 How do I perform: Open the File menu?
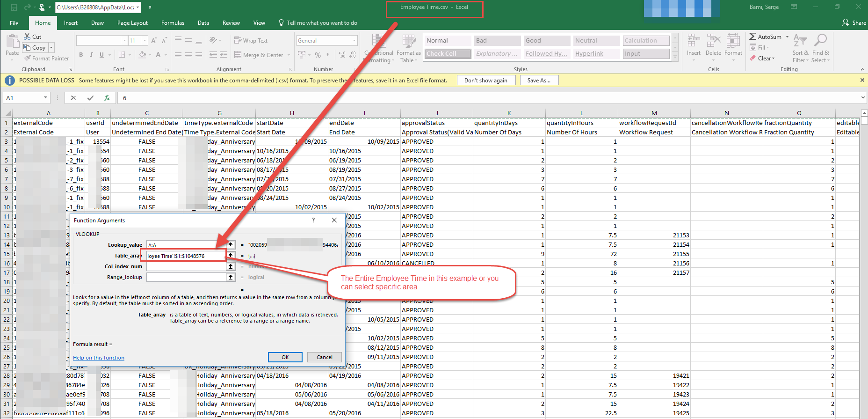[14, 23]
